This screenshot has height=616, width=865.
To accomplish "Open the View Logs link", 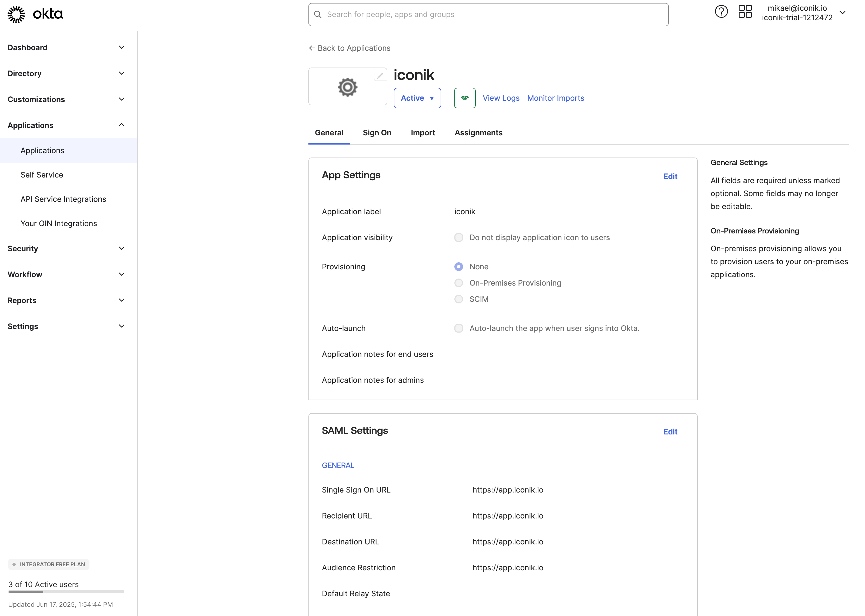I will (501, 98).
